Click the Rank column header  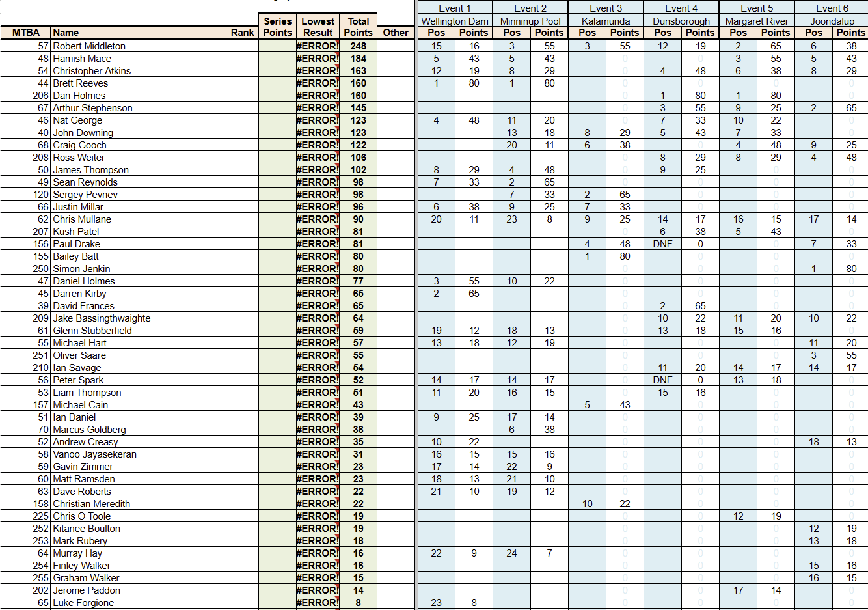tap(242, 33)
